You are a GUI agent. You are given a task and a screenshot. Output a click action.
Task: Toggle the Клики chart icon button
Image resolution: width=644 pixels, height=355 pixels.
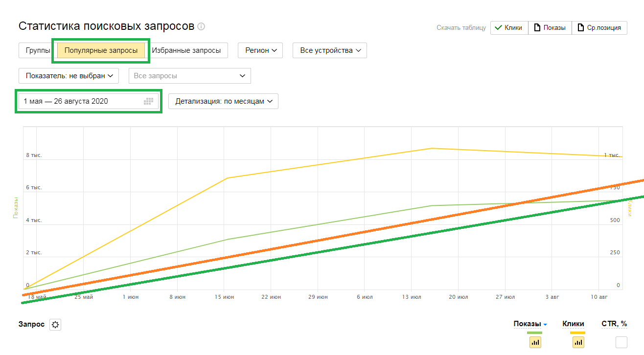point(578,342)
